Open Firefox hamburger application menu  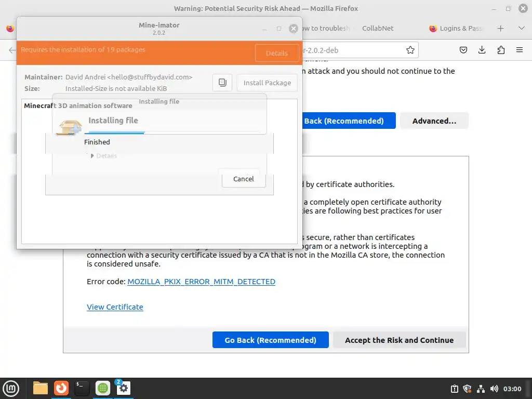pos(520,50)
